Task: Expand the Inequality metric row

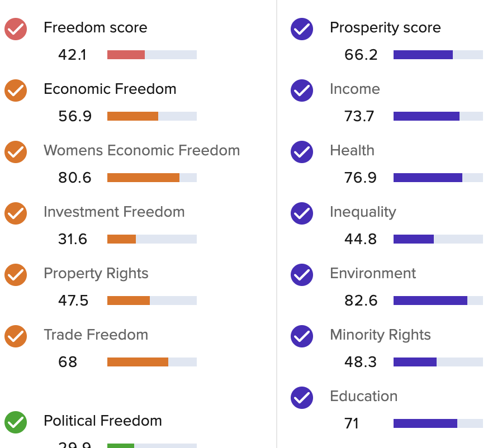Action: click(x=363, y=212)
